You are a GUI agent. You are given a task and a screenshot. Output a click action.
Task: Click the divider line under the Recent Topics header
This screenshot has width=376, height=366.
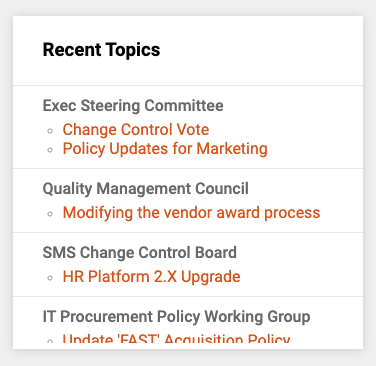click(188, 85)
